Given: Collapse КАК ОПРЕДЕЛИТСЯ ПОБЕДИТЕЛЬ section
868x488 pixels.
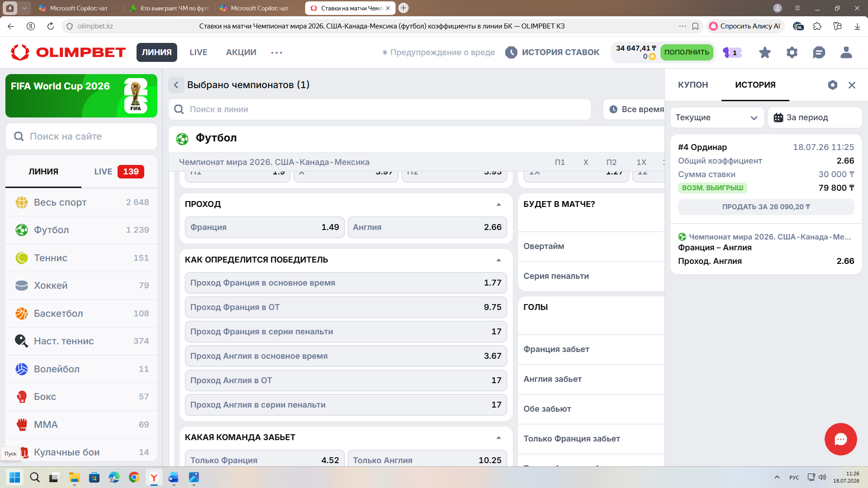Looking at the screenshot, I should [499, 260].
